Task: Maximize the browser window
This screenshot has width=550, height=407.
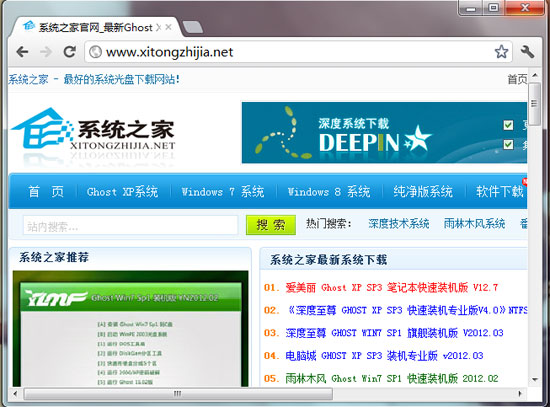Action: pyautogui.click(x=494, y=8)
